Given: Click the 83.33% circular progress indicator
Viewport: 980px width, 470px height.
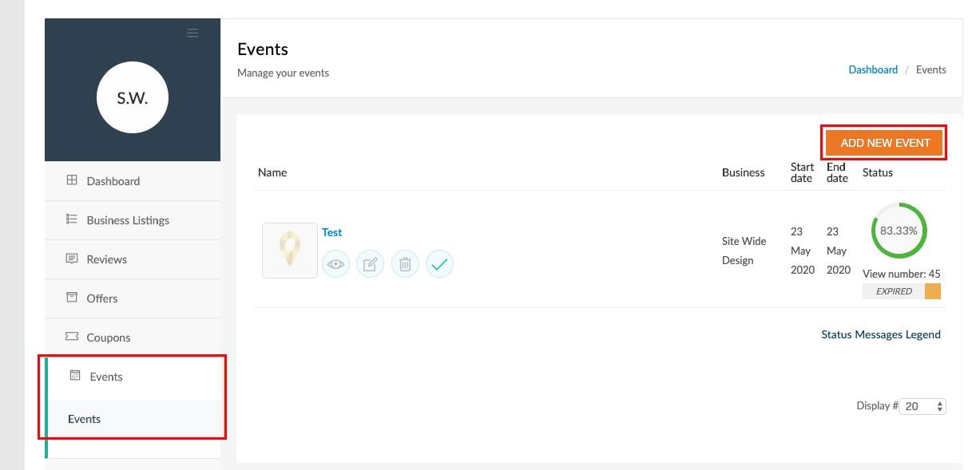Looking at the screenshot, I should 899,231.
